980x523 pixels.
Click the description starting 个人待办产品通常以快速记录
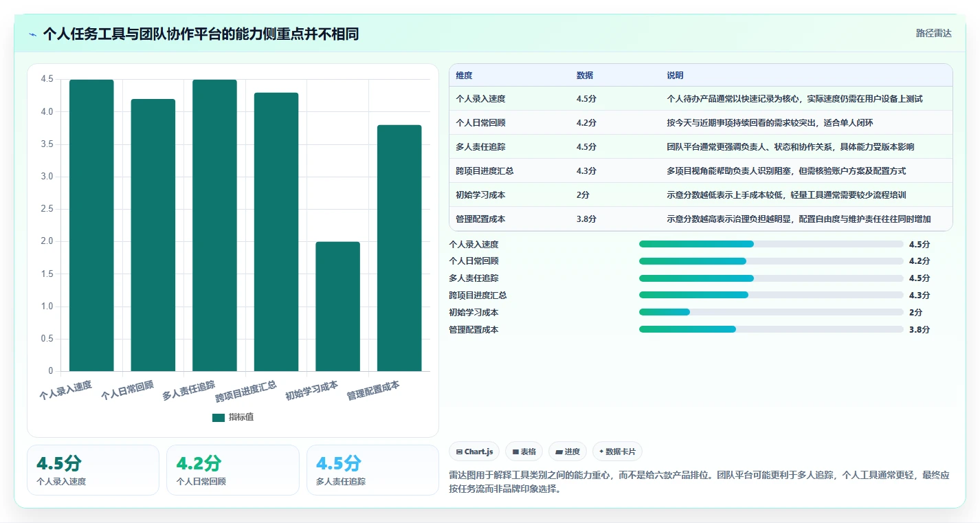tap(794, 99)
